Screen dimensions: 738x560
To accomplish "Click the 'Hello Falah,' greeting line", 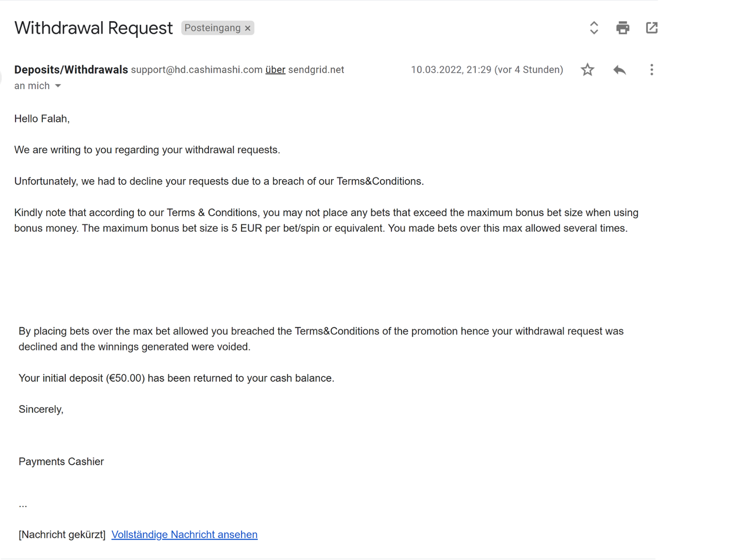I will click(42, 119).
